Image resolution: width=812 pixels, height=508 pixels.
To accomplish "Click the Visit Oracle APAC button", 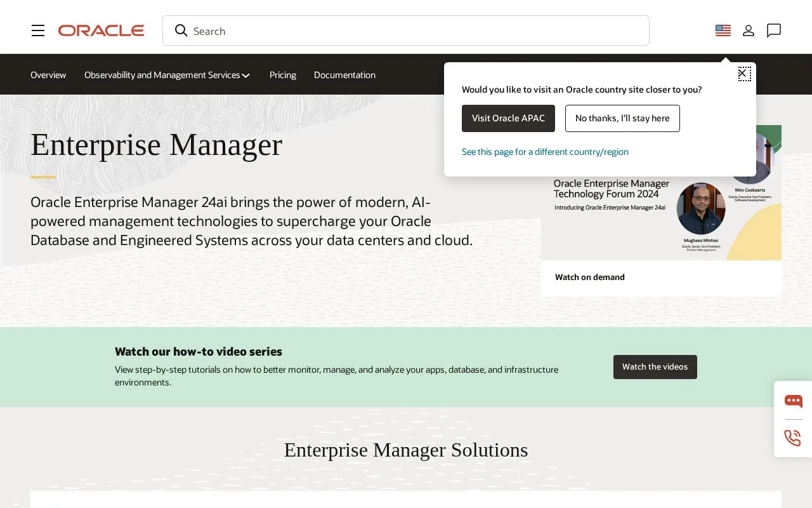I will 508,118.
